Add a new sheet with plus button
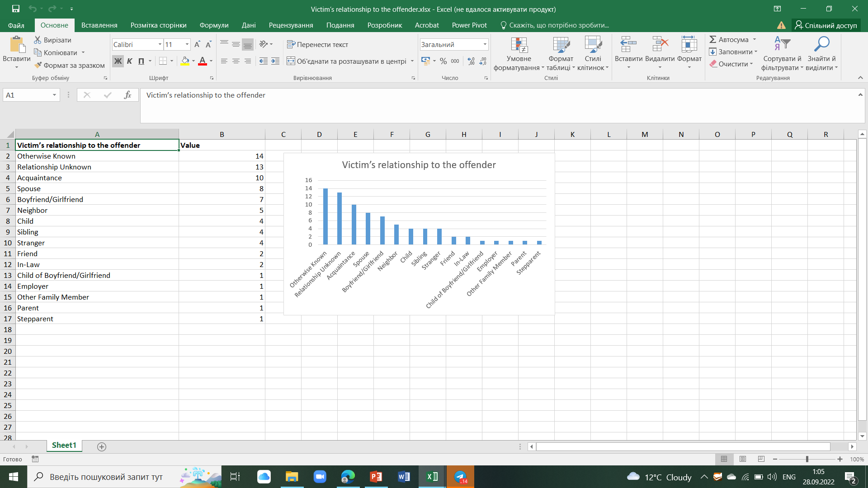868x488 pixels. tap(102, 446)
